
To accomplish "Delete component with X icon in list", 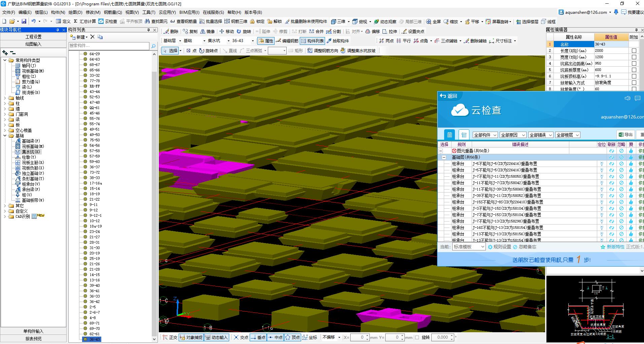I will (93, 37).
